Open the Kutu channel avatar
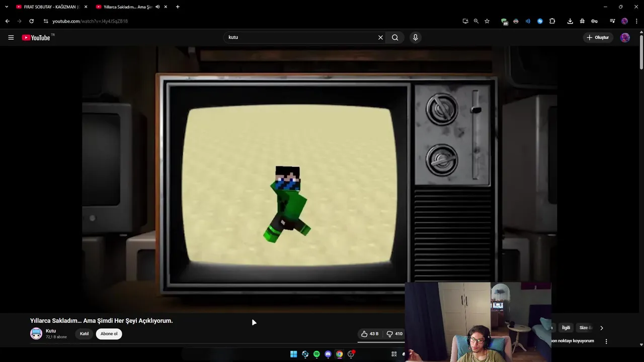The height and width of the screenshot is (362, 644). click(36, 333)
